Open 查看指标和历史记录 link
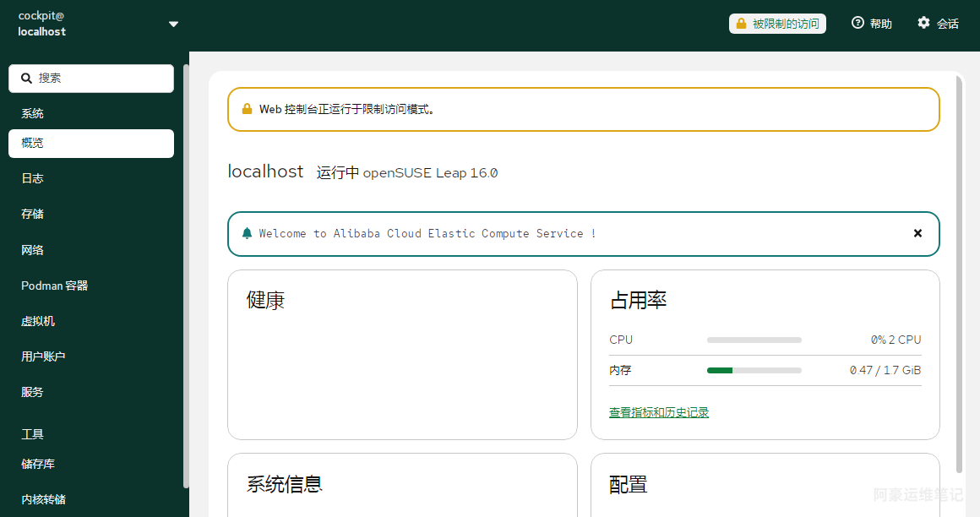This screenshot has height=517, width=980. point(659,412)
